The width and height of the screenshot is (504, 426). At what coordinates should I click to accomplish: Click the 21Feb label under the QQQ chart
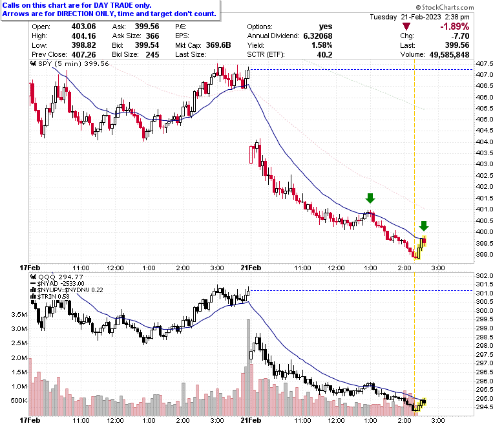[x=251, y=420]
